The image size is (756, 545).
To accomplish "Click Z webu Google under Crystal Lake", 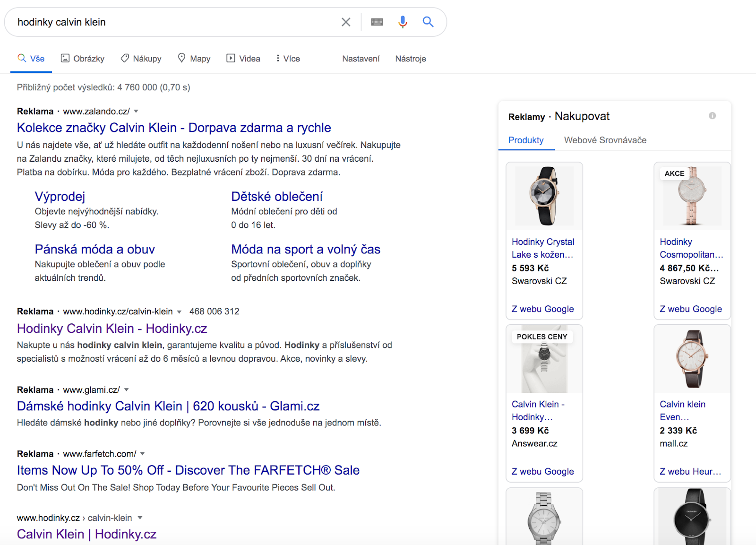I will point(543,309).
